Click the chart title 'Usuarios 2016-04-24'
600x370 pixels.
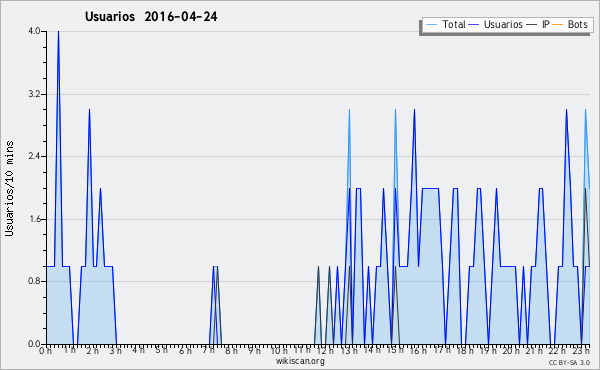tap(151, 16)
